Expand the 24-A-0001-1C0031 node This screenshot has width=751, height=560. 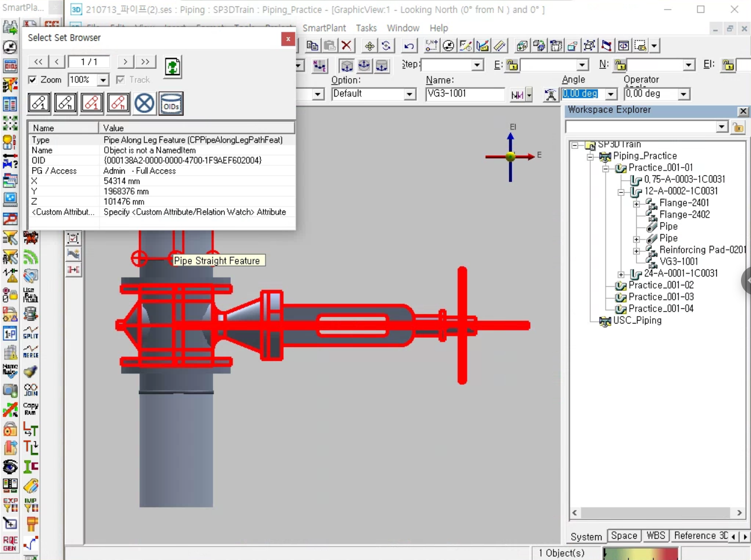coord(621,274)
